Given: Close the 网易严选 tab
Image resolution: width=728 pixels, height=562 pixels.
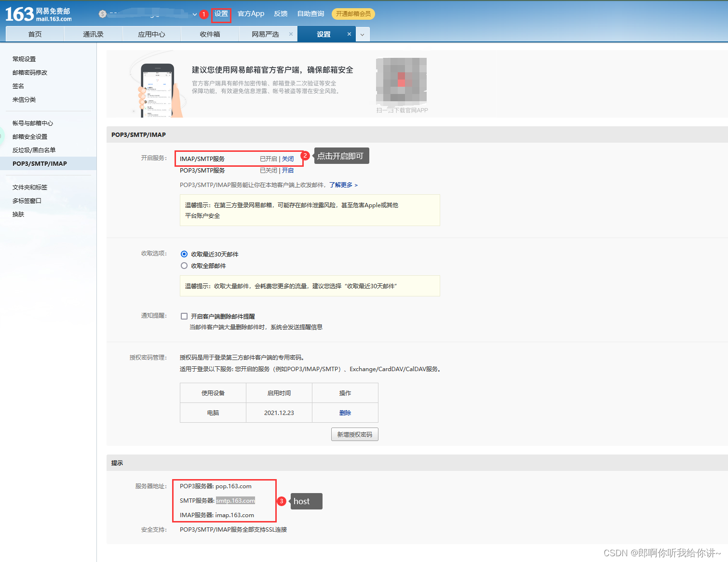Looking at the screenshot, I should point(291,34).
